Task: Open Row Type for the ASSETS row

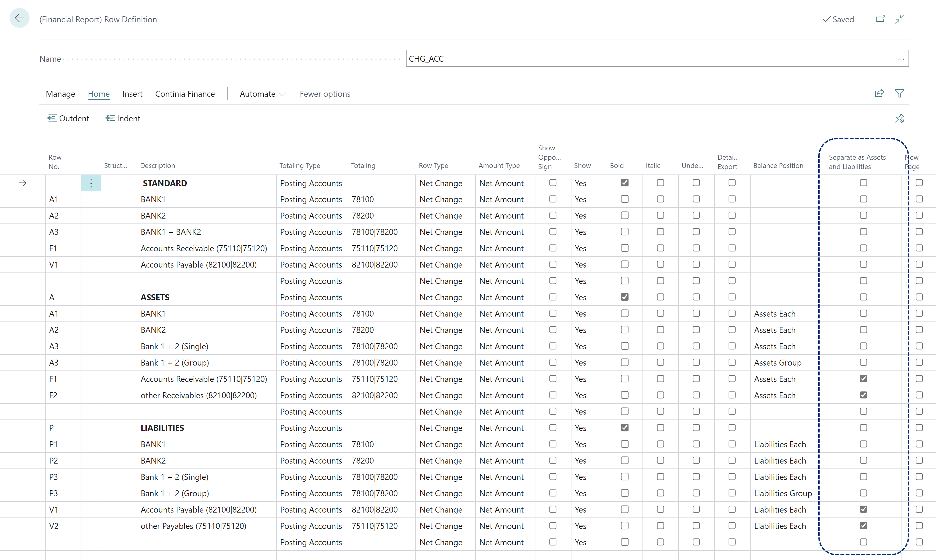Action: [x=445, y=297]
